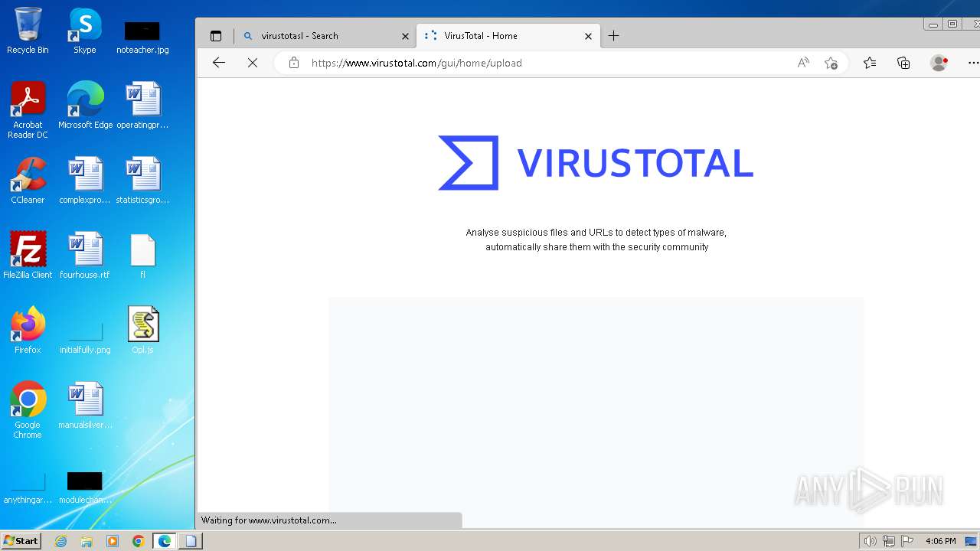The height and width of the screenshot is (551, 980).
Task: Open the Favorites list
Action: tap(870, 63)
